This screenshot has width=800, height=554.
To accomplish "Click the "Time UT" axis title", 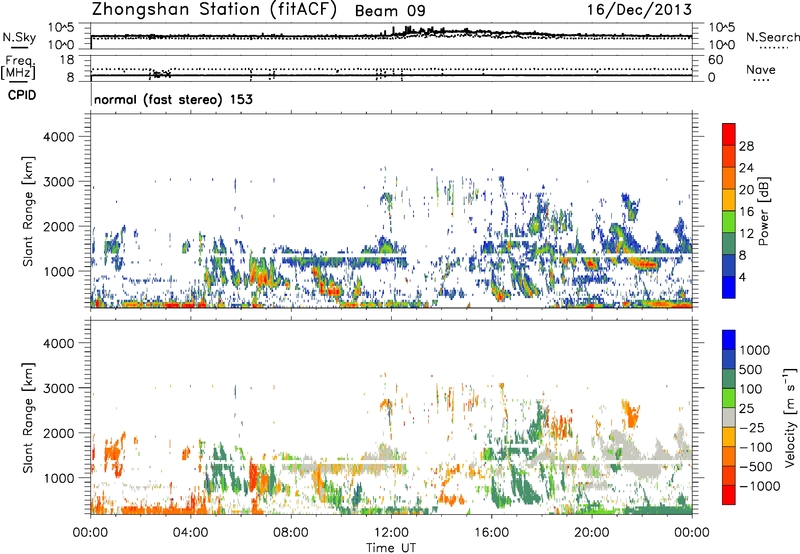I will 391,548.
